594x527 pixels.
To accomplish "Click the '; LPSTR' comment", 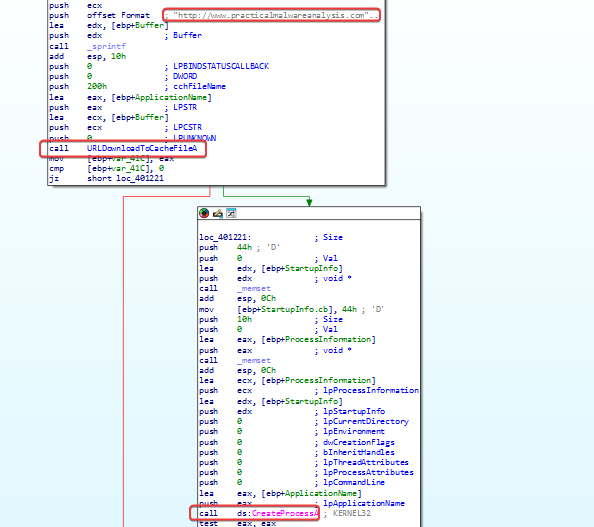I will (x=181, y=107).
